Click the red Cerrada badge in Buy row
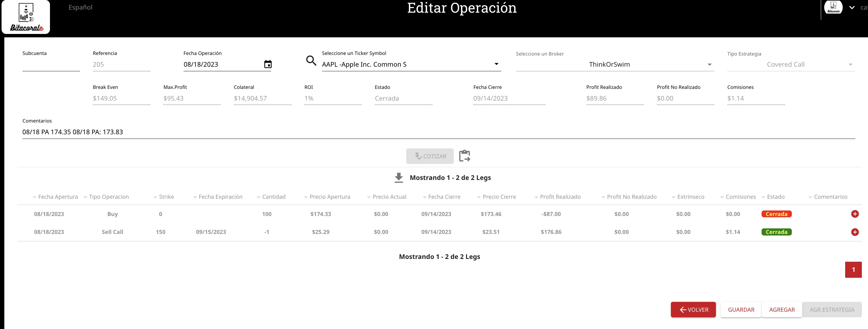Screen dimensions: 868x329 click(x=776, y=214)
